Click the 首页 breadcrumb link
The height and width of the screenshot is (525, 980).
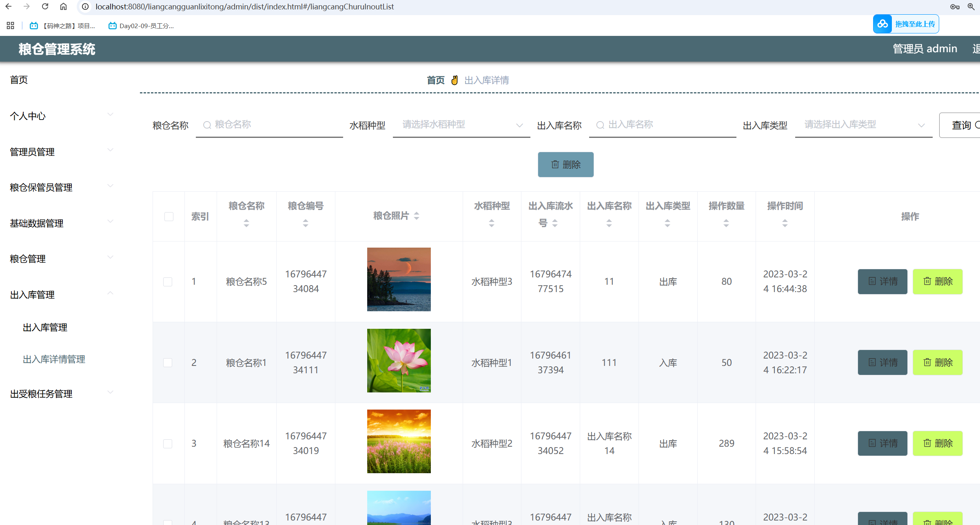pyautogui.click(x=436, y=80)
